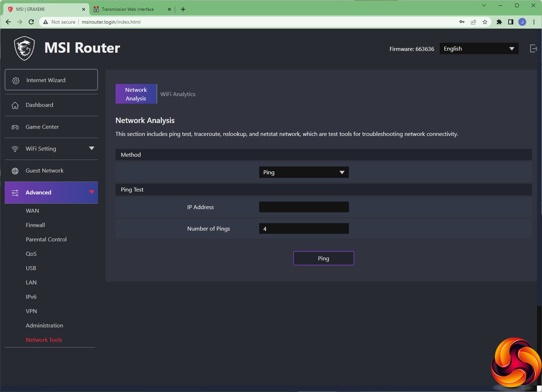Toggle the browser side panel icon
The image size is (542, 392).
point(511,22)
